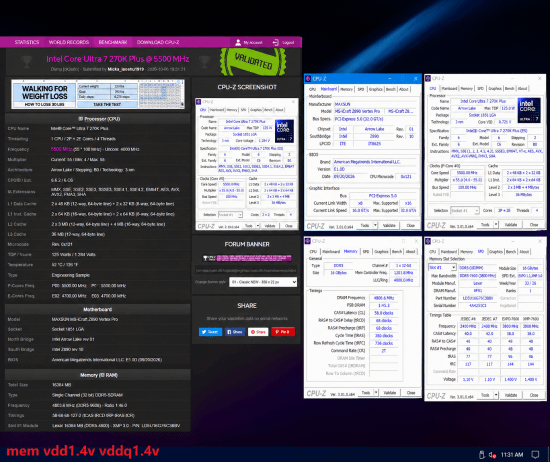Switch to the Memory tab in the Mainboard window
Viewport: 550px width, 462px height.
tap(346, 89)
